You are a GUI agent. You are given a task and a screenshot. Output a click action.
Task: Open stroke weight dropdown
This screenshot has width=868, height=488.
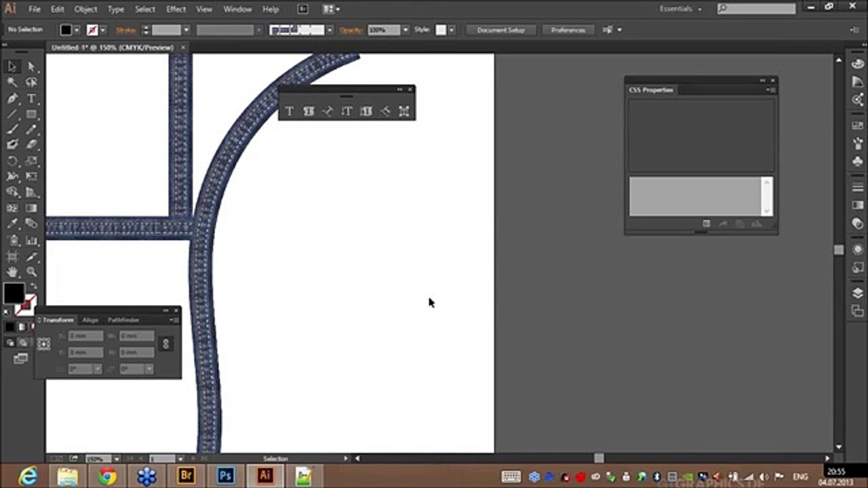[186, 30]
